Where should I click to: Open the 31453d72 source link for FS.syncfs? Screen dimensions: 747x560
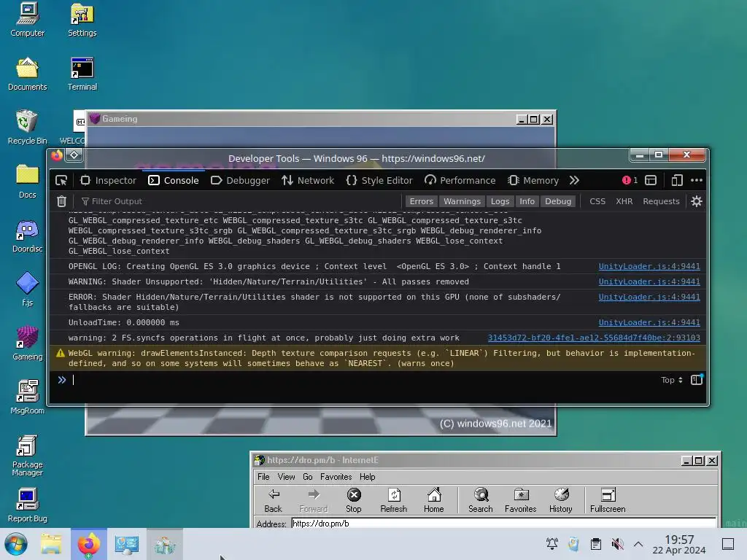pos(594,338)
